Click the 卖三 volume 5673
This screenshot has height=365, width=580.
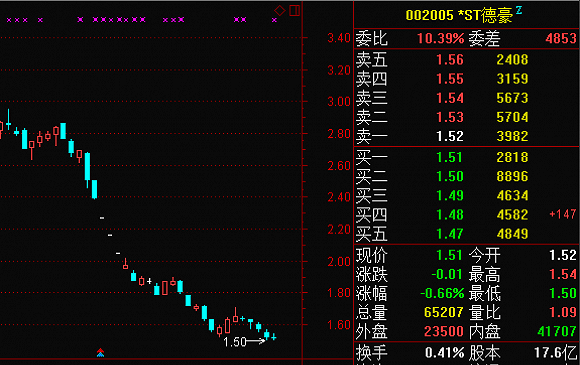tap(512, 98)
